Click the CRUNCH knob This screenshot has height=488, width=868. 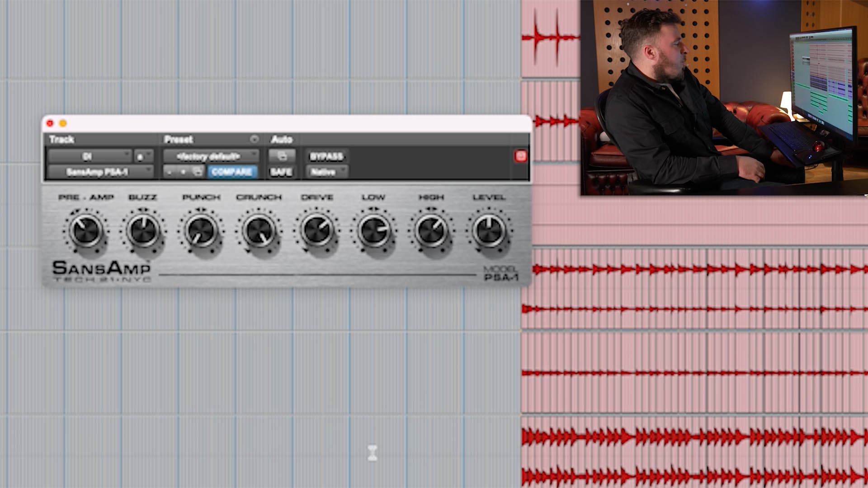[259, 230]
